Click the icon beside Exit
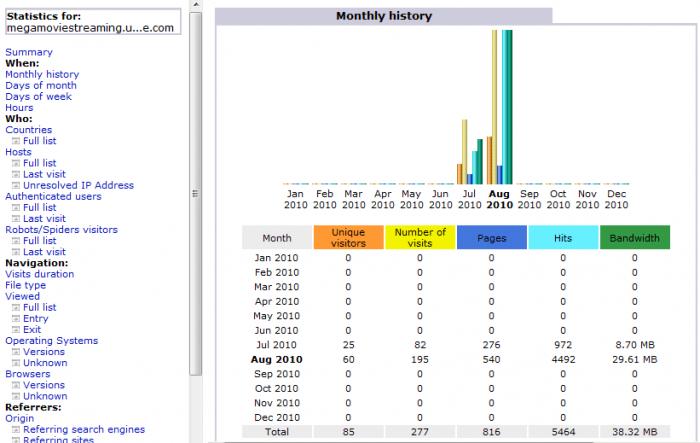The width and height of the screenshot is (700, 443). pyautogui.click(x=16, y=330)
